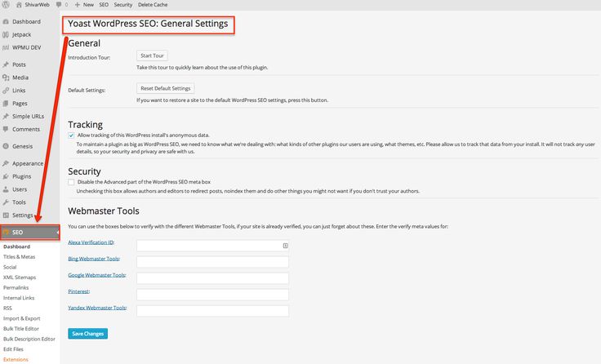This screenshot has height=364, width=601.
Task: Click the Tools wrench icon
Action: [6, 202]
